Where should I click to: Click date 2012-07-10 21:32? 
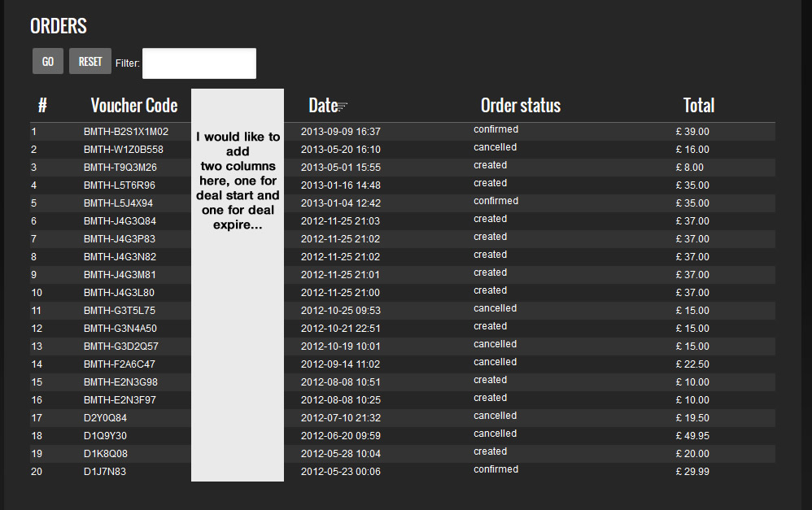[341, 418]
